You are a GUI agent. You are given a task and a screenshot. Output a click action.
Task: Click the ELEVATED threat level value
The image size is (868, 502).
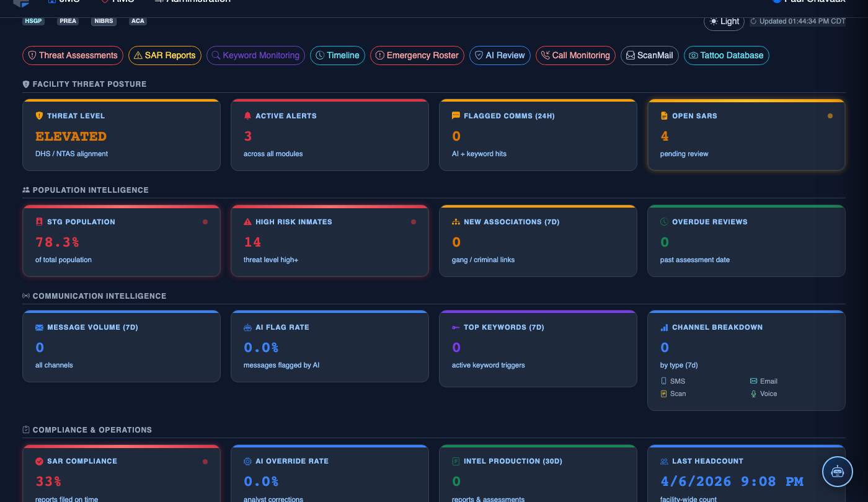(71, 136)
